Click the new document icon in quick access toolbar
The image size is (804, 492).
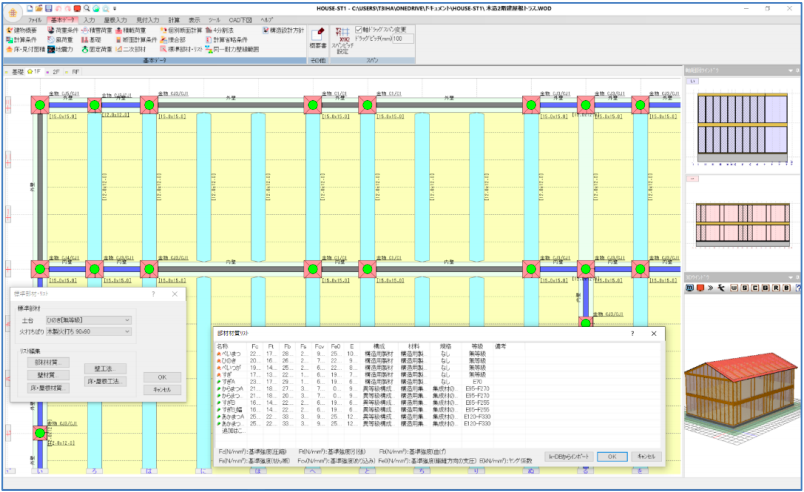30,8
